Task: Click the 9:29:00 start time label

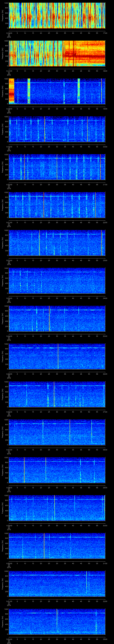Action: [x=9, y=525]
